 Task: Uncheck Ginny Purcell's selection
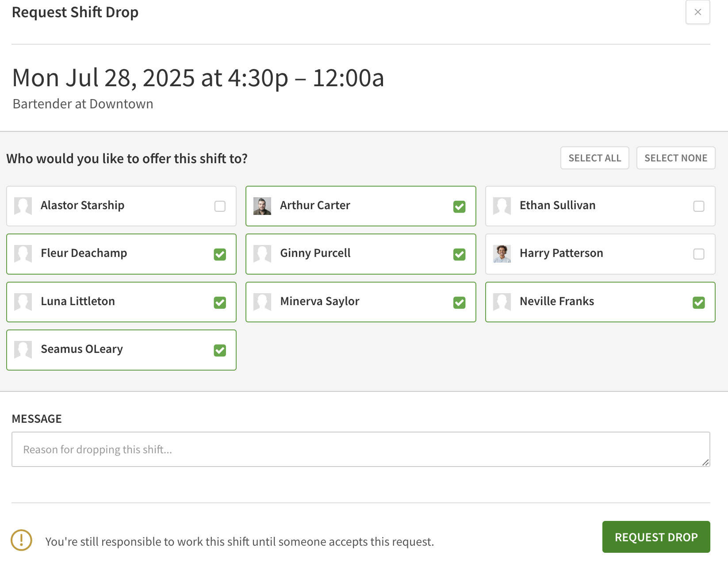click(460, 254)
